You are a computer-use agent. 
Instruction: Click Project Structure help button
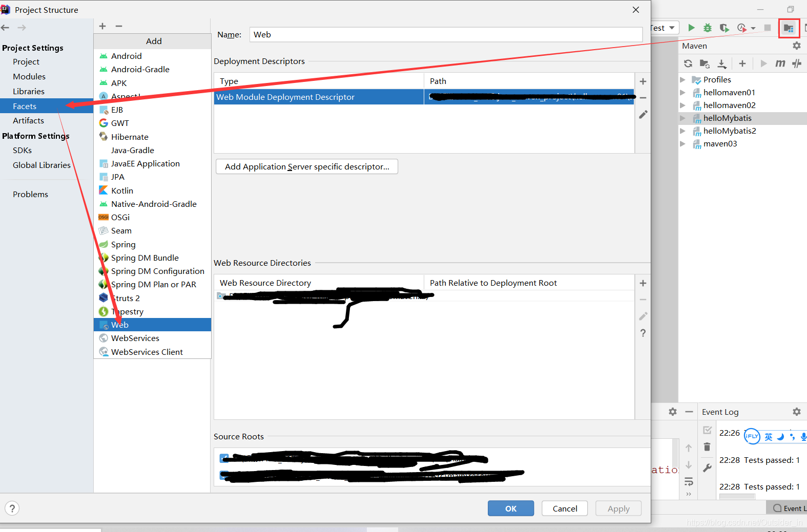(12, 508)
